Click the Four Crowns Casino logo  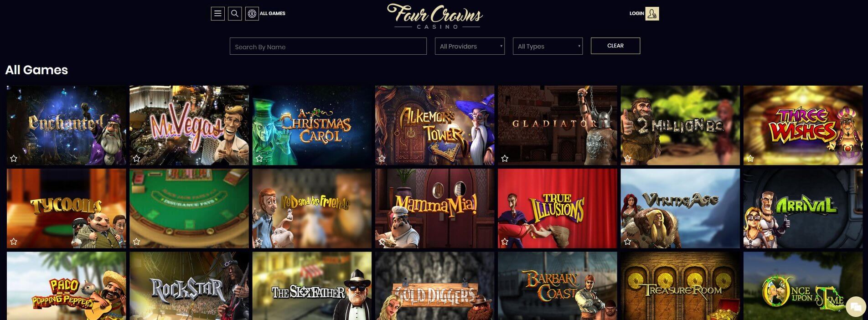pyautogui.click(x=435, y=16)
